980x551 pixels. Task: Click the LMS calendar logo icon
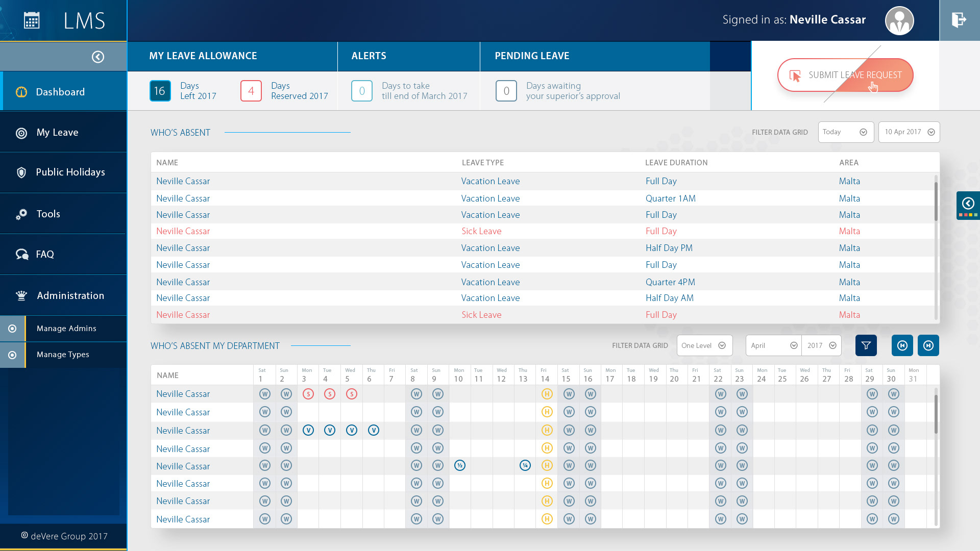tap(32, 20)
